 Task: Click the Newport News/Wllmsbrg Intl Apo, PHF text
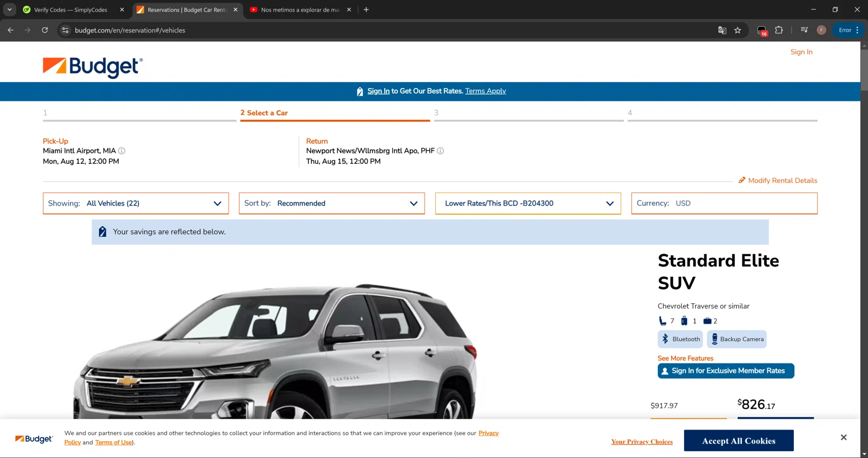pyautogui.click(x=370, y=151)
